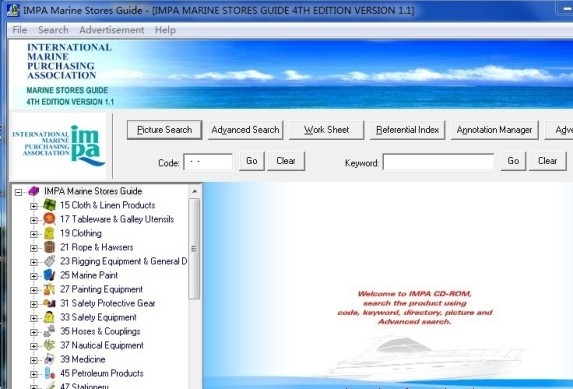Expand the 35 Hoses & Couplings node

[x=34, y=332]
